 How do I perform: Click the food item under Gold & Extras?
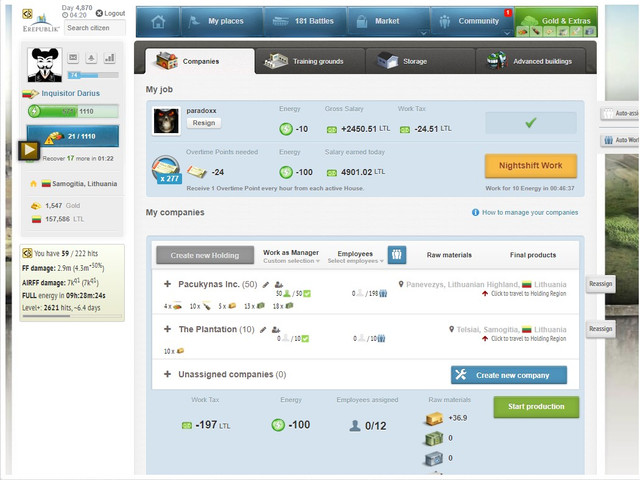click(x=523, y=31)
